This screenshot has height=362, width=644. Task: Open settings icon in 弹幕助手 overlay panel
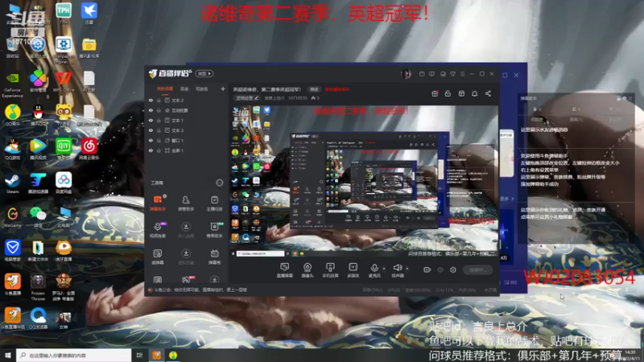(625, 98)
